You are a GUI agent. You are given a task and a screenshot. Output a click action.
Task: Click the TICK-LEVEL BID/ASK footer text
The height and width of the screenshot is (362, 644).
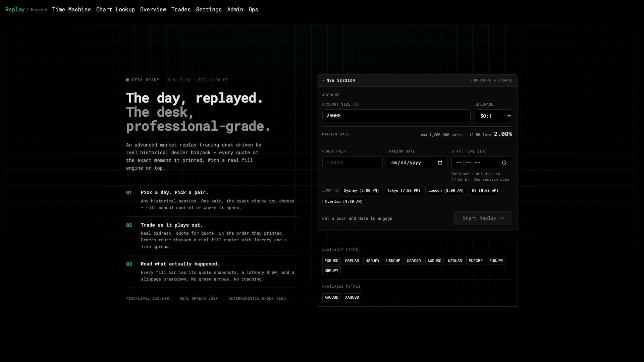[x=148, y=298]
